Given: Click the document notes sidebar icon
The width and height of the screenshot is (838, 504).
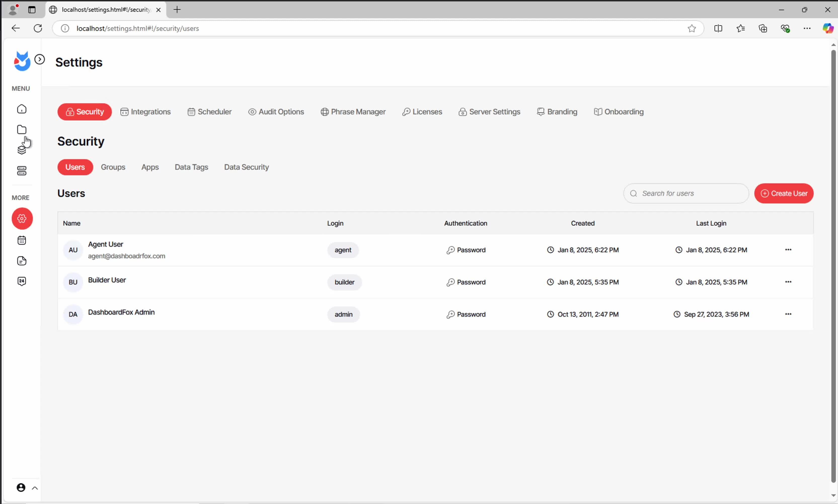Looking at the screenshot, I should click(x=22, y=261).
